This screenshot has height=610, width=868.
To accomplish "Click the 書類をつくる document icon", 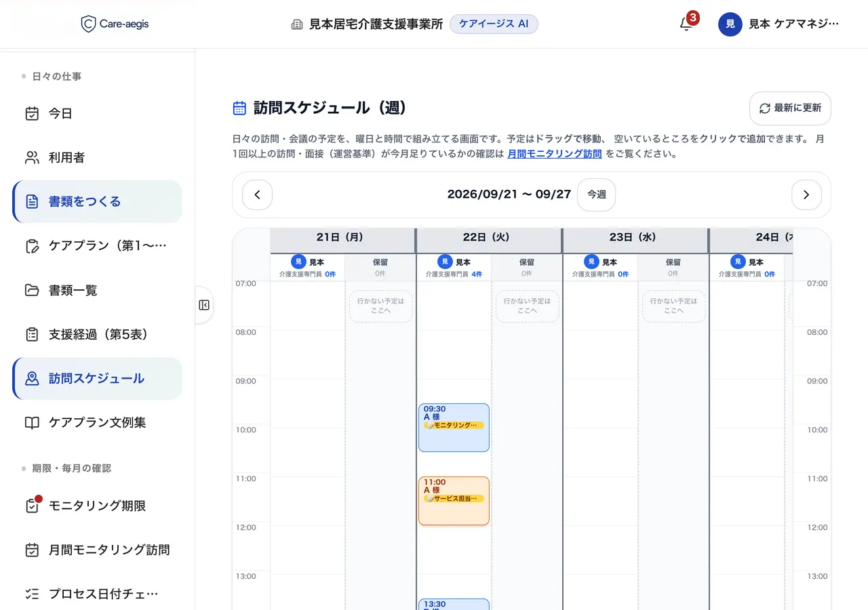I will click(32, 202).
